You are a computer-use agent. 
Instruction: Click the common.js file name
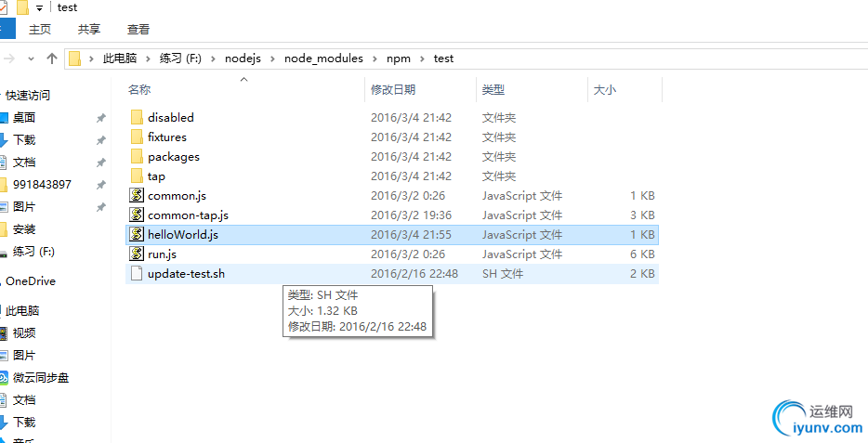(x=177, y=196)
